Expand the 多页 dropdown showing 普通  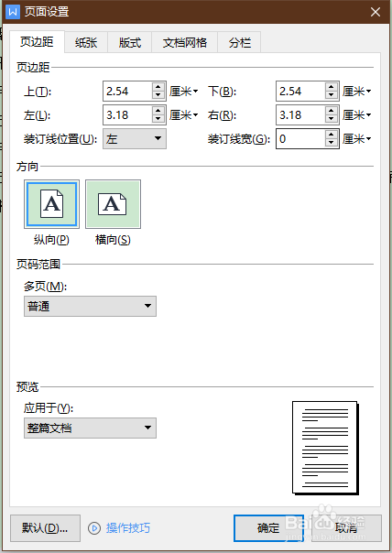(x=90, y=306)
